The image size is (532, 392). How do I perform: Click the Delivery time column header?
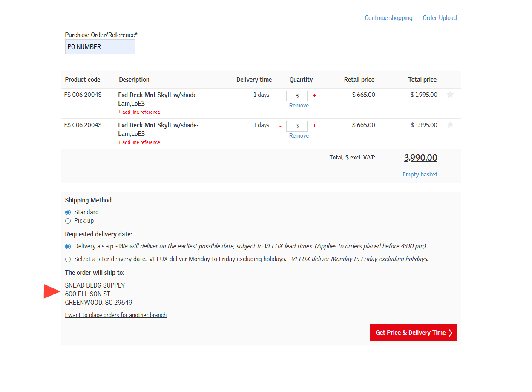point(254,80)
